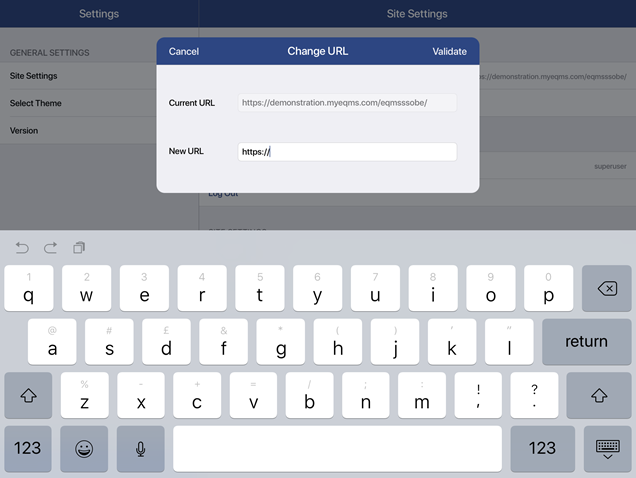
Task: Tap the o key
Action: point(491,289)
